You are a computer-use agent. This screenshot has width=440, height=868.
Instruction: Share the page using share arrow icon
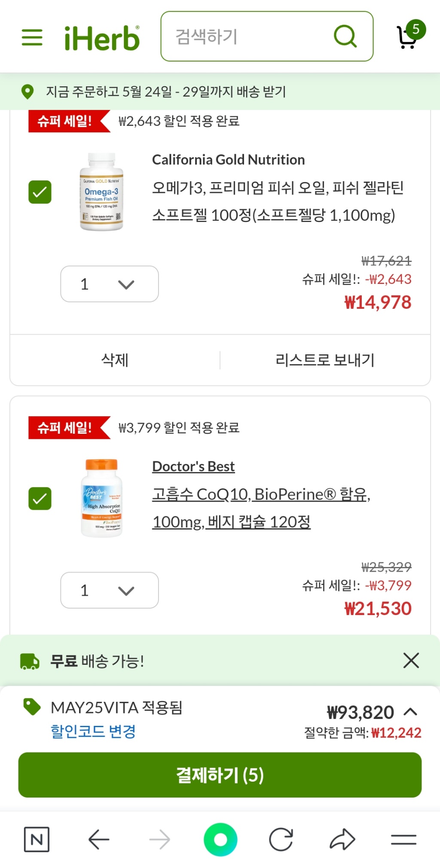(x=342, y=839)
